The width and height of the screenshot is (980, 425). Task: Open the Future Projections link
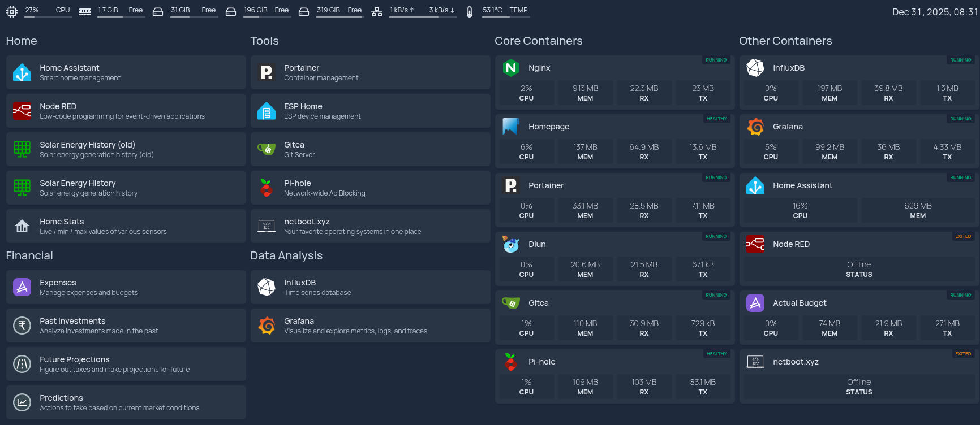(75, 359)
